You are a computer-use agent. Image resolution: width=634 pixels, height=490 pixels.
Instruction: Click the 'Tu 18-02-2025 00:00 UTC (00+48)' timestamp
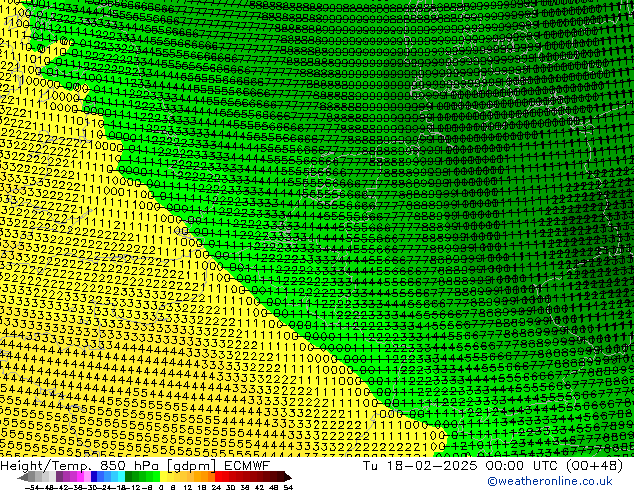(492, 466)
